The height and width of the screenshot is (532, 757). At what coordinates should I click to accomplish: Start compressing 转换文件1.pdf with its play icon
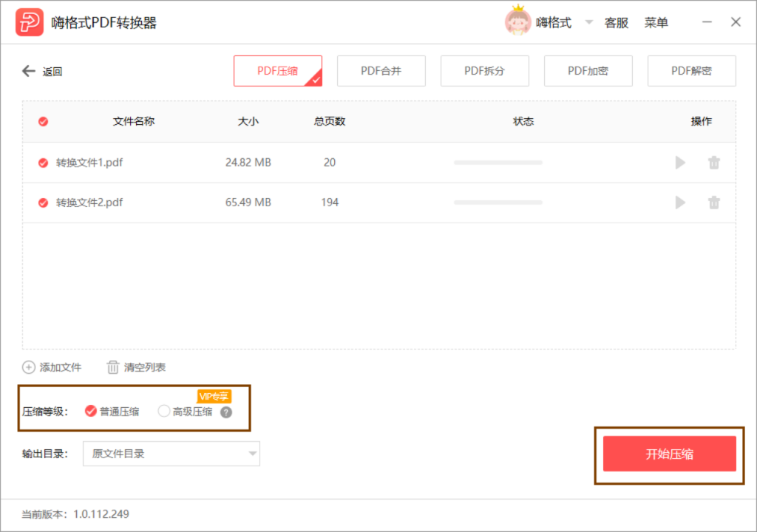680,163
